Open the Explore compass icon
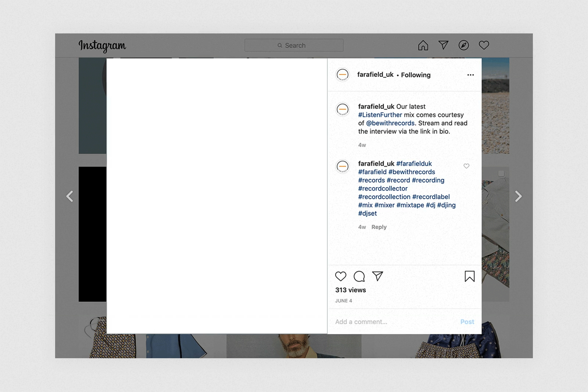 click(463, 45)
